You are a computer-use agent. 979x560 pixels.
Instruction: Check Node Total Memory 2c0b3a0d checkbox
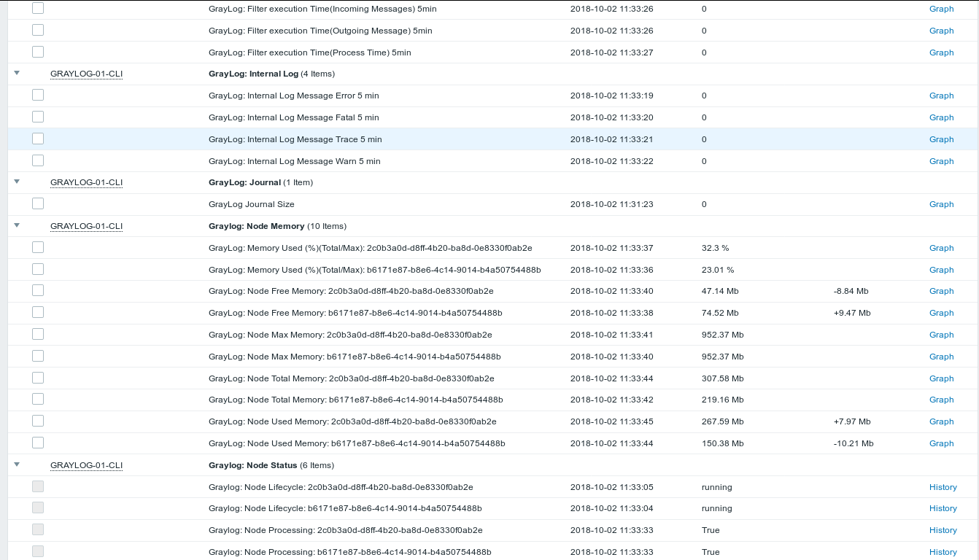[38, 378]
